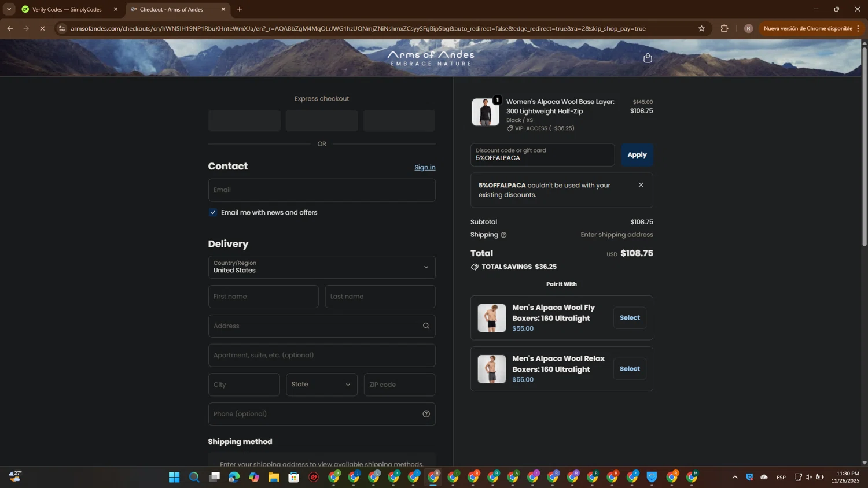Click the Arms of Andes logo
The height and width of the screenshot is (488, 868).
[x=431, y=58]
